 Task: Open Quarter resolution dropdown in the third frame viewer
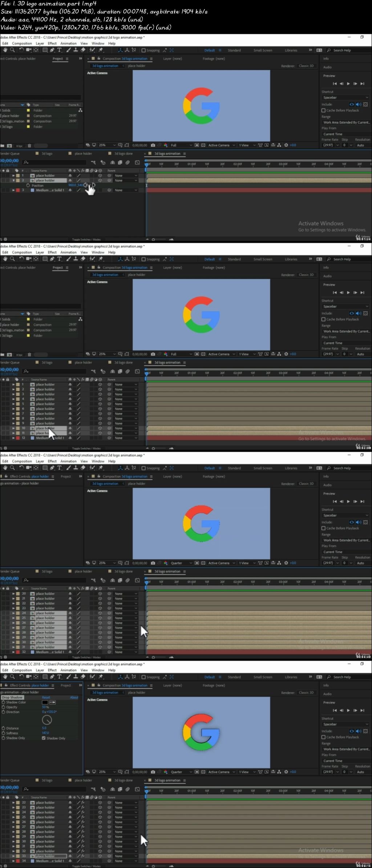point(181,563)
